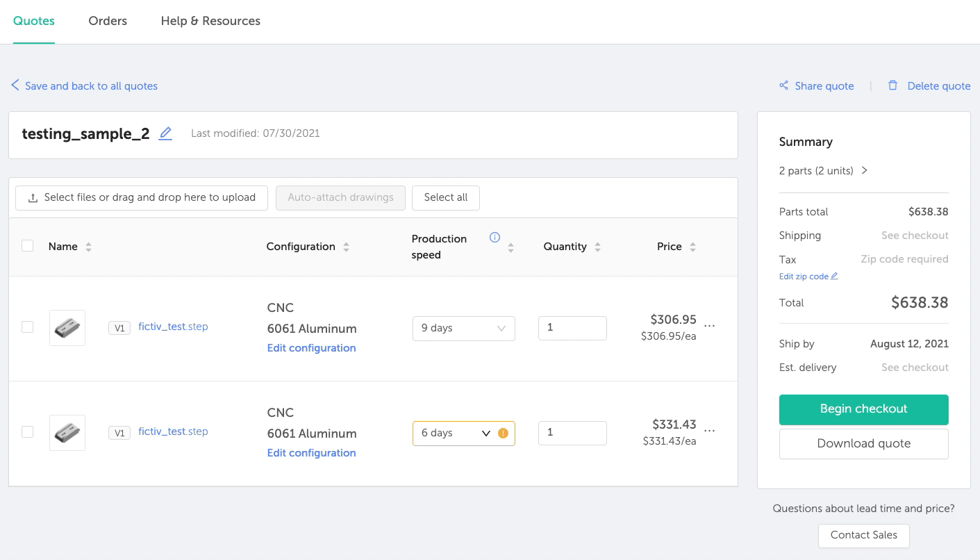This screenshot has height=560, width=980.
Task: Click the orange warning icon on 6 days
Action: pos(504,434)
